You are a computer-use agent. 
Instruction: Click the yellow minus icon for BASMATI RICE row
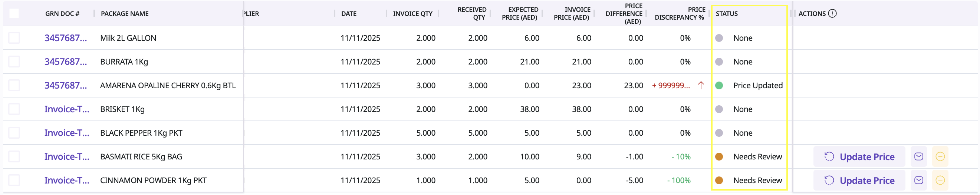(940, 156)
